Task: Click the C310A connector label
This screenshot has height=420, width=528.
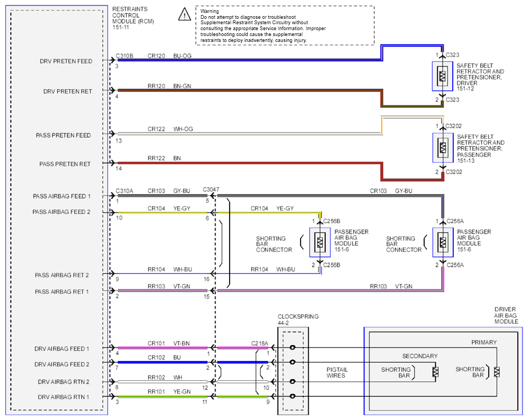Action: pyautogui.click(x=125, y=191)
